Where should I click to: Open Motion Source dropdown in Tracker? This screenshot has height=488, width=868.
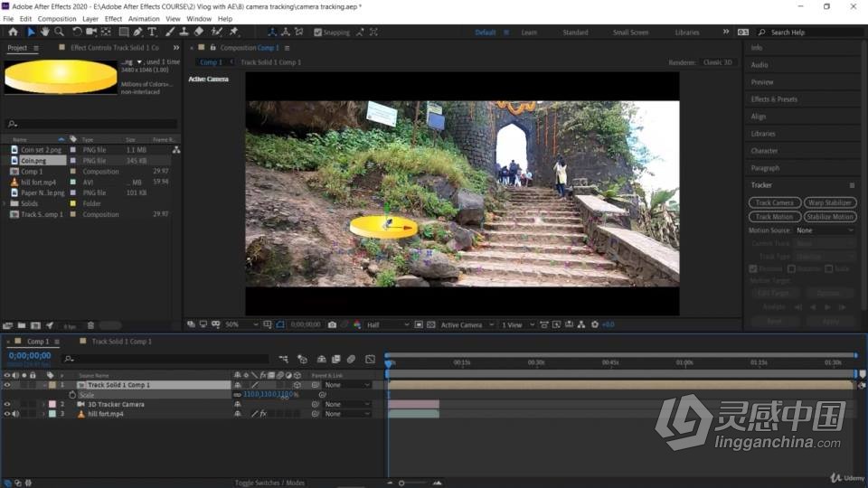pos(825,230)
